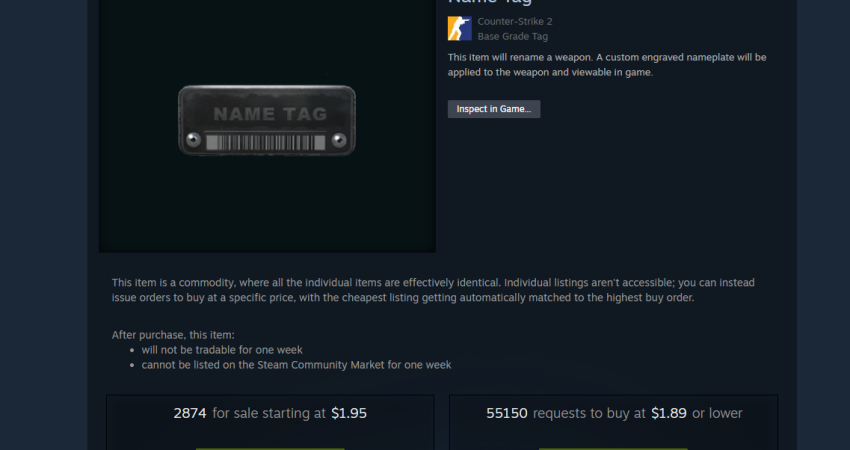
Task: Open the Counter-Strike 2 game link
Action: coord(514,21)
